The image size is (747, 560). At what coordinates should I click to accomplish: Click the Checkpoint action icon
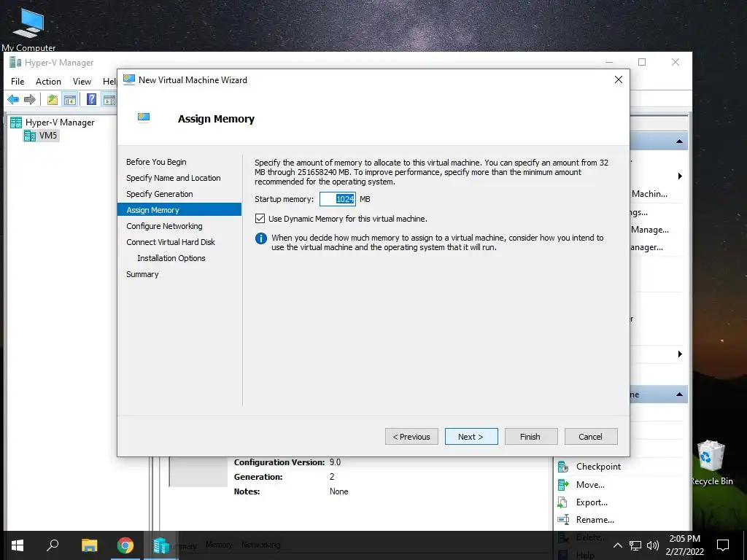(563, 467)
